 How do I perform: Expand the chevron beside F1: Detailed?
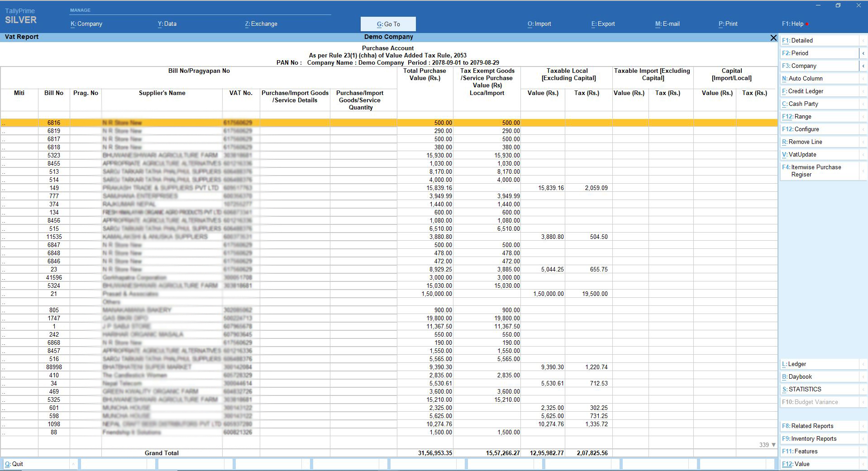pyautogui.click(x=863, y=40)
